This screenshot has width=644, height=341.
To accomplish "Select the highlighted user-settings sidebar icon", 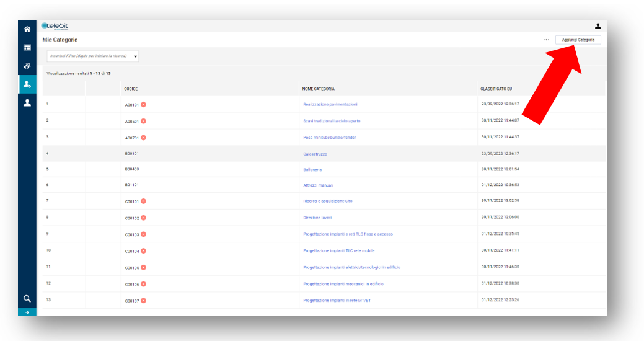I will (x=27, y=84).
